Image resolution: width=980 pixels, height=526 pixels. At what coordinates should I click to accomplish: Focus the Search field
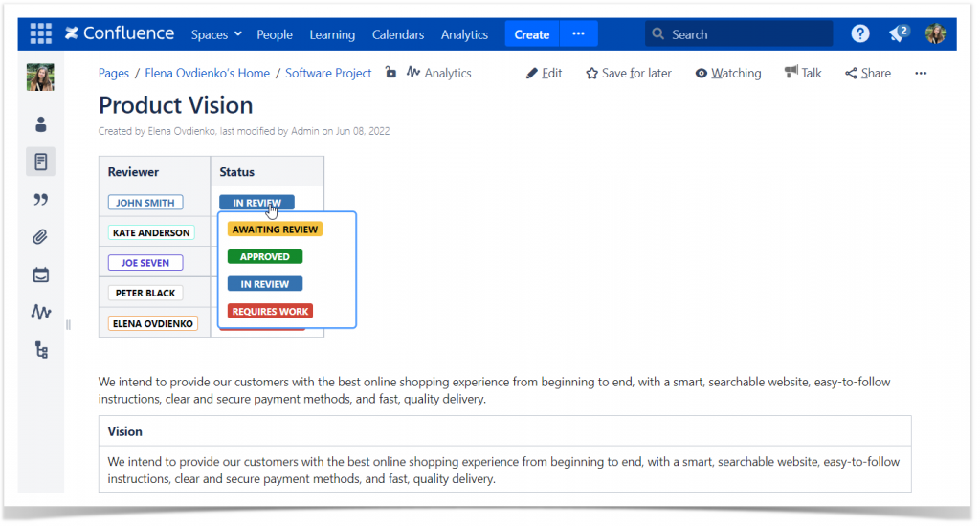click(x=739, y=34)
